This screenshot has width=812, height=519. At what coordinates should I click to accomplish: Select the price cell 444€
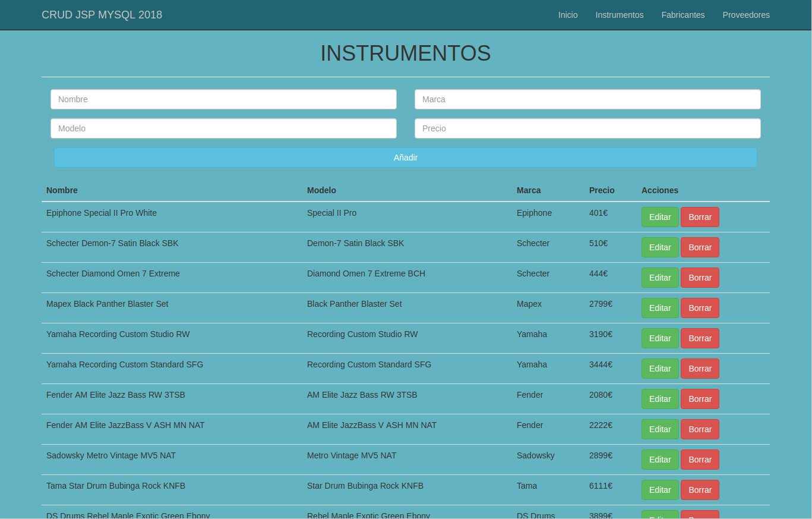(598, 273)
